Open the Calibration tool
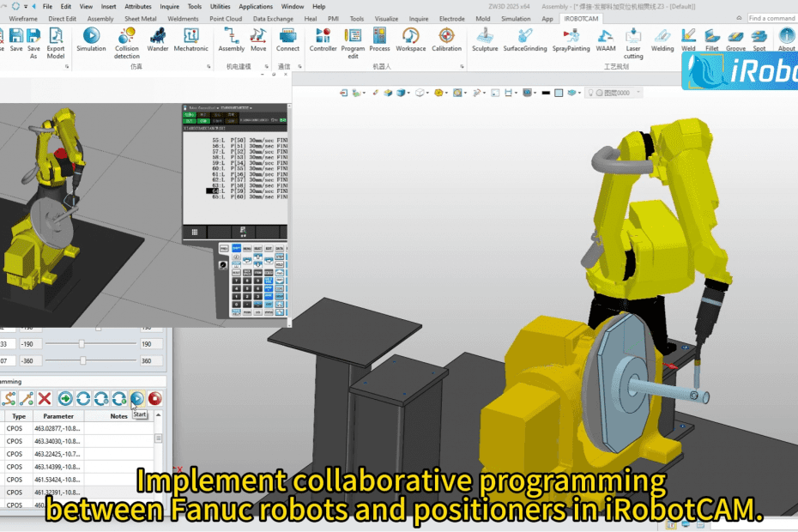Screen dimensions: 798x532 point(447,40)
